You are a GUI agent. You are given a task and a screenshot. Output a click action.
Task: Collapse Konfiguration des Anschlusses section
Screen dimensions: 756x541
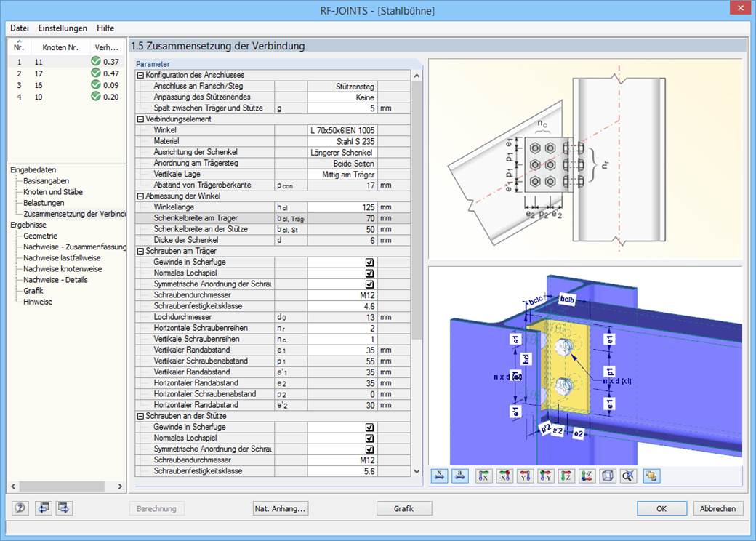coord(141,75)
